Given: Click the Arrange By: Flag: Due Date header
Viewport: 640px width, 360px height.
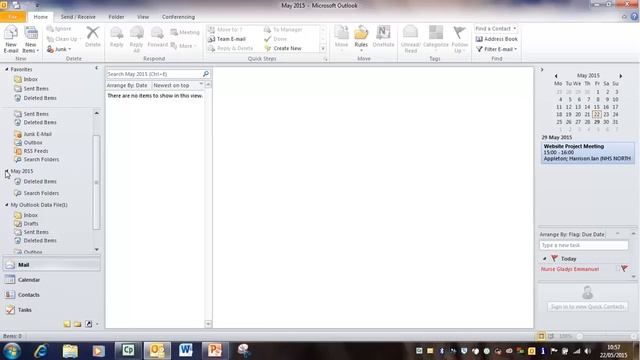Looking at the screenshot, I should pyautogui.click(x=572, y=234).
